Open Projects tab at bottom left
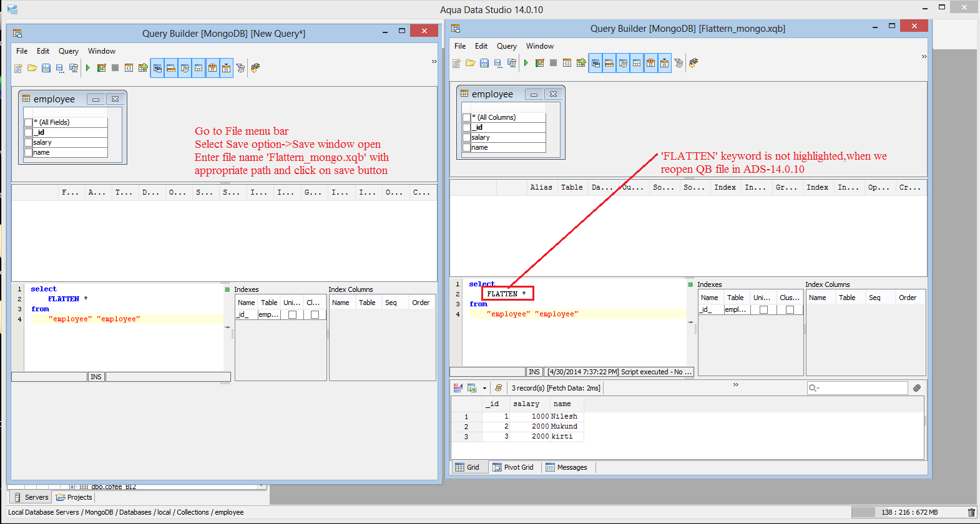Screen dimensions: 980x524 click(74, 497)
